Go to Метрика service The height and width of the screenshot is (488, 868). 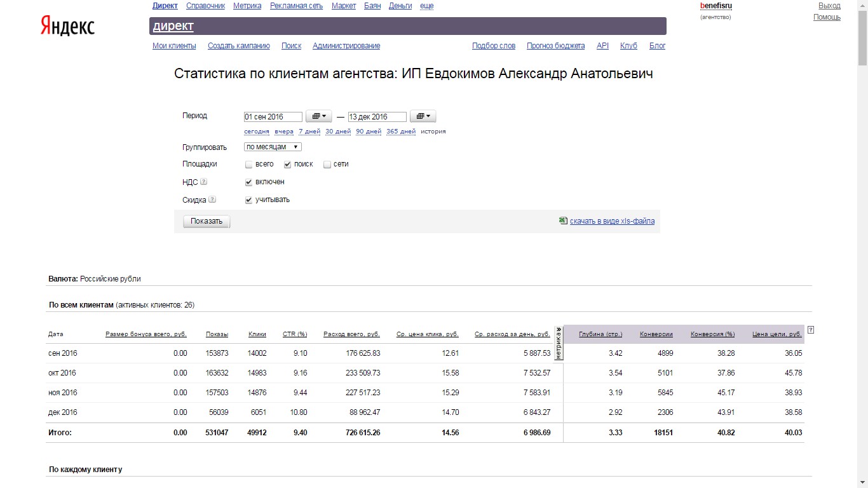pyautogui.click(x=247, y=6)
